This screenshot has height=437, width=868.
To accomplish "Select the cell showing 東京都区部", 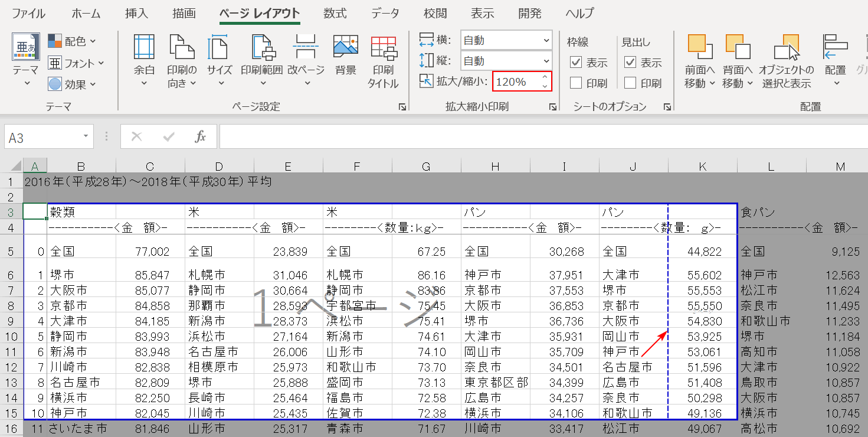I will (496, 382).
